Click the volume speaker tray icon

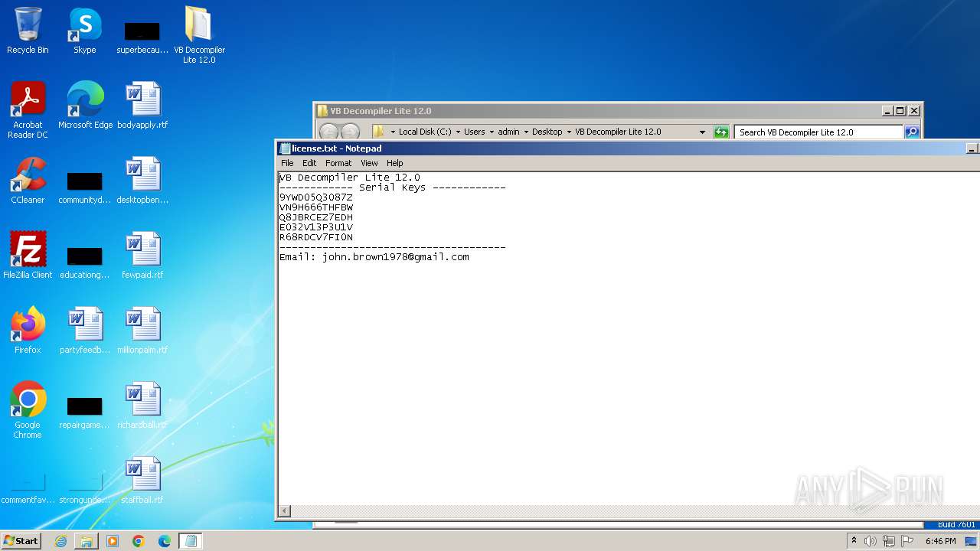coord(871,541)
